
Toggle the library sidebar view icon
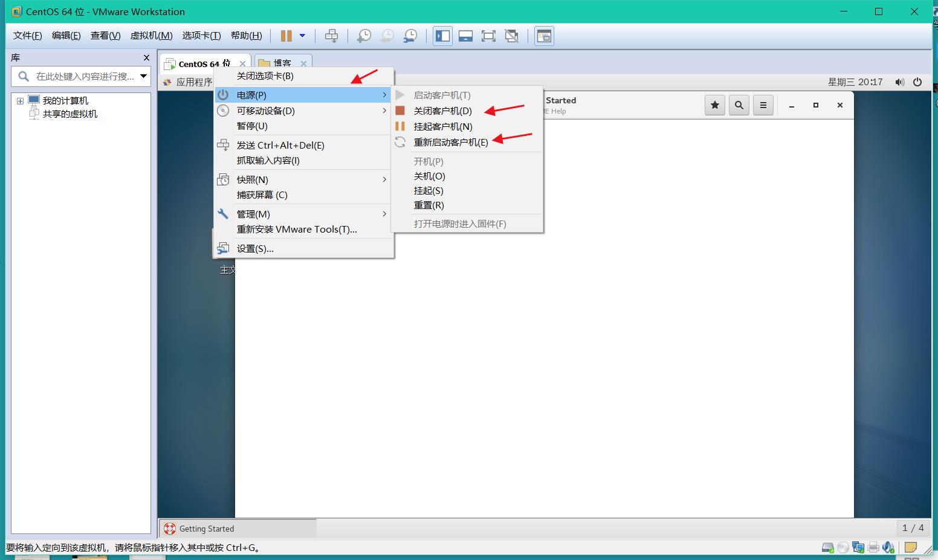click(442, 36)
